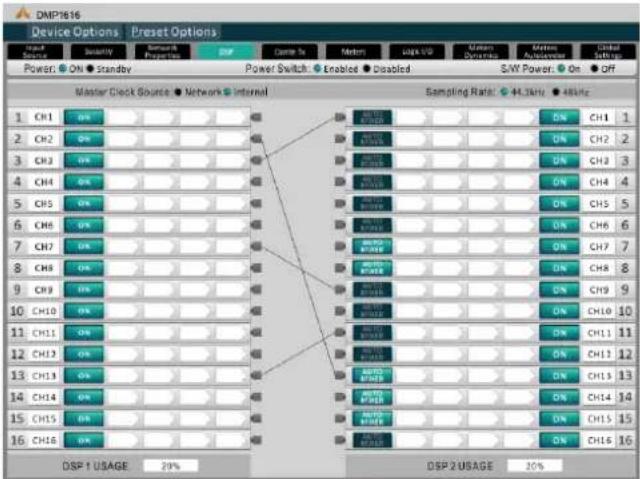Select input CH16 routing connector node
The height and width of the screenshot is (479, 640).
(256, 440)
